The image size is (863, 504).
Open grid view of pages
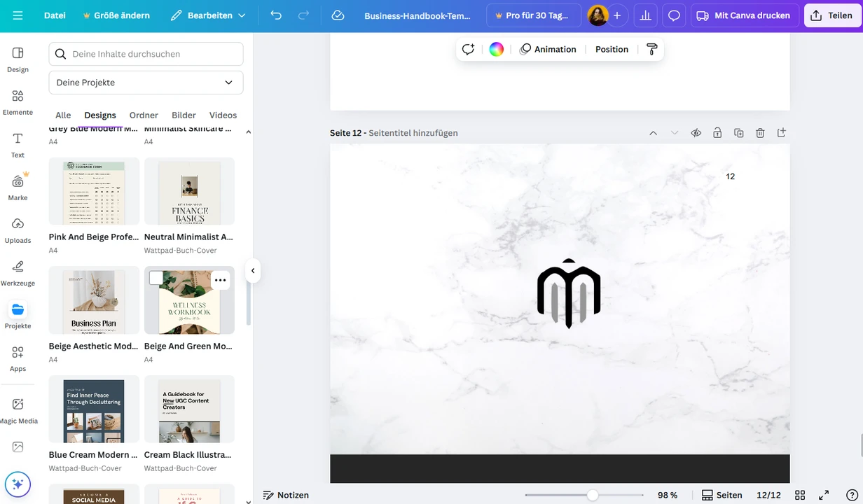click(800, 495)
